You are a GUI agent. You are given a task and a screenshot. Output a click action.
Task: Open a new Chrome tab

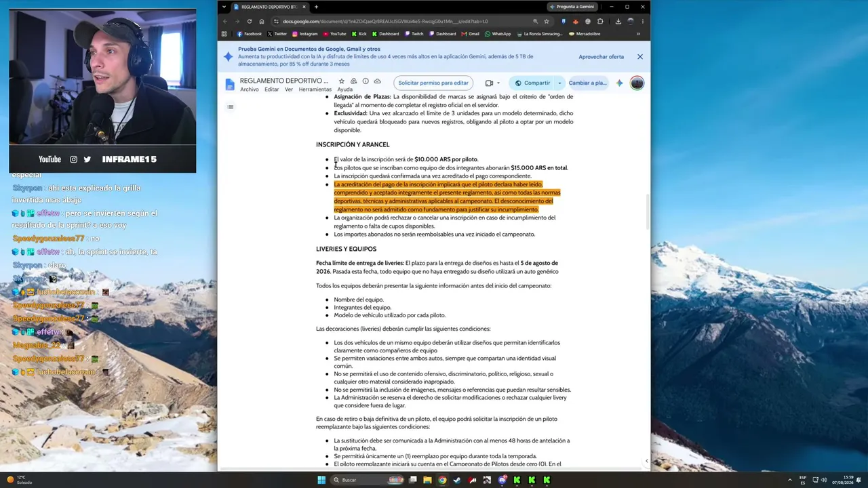(316, 7)
